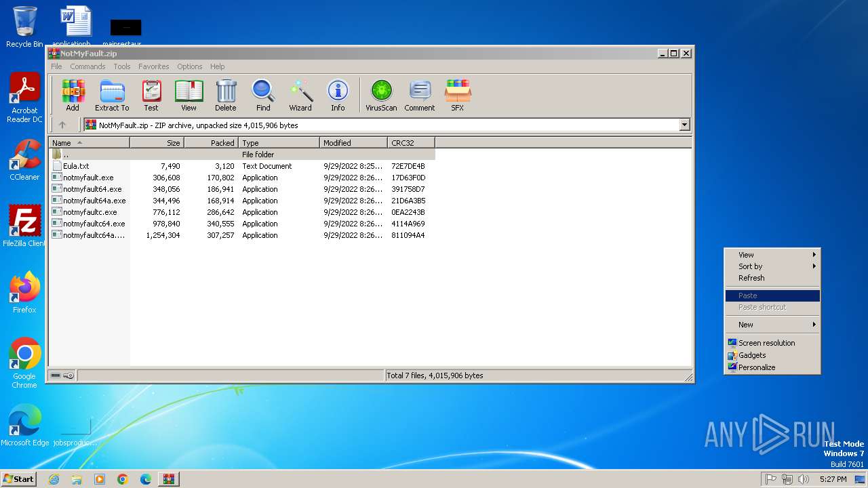Select Personalize in context menu

(772, 367)
